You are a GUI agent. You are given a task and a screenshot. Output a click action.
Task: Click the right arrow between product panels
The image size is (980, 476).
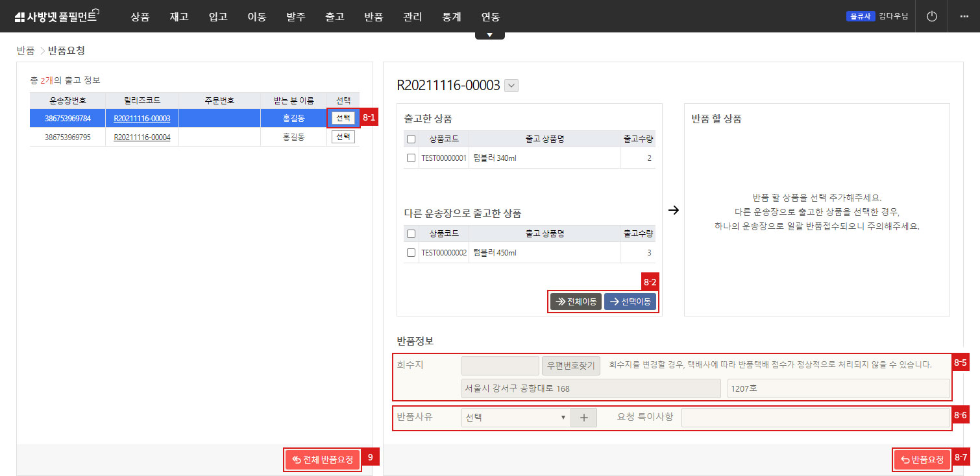pos(673,210)
